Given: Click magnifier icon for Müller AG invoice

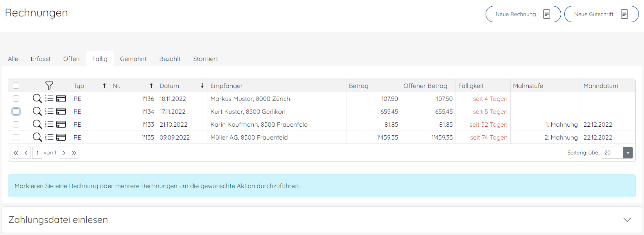Looking at the screenshot, I should [x=37, y=137].
